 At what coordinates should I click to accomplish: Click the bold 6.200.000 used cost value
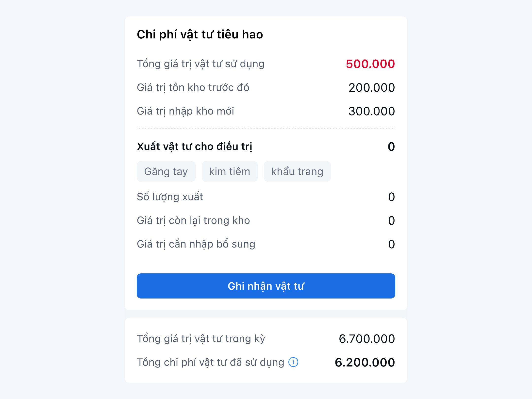pos(365,362)
